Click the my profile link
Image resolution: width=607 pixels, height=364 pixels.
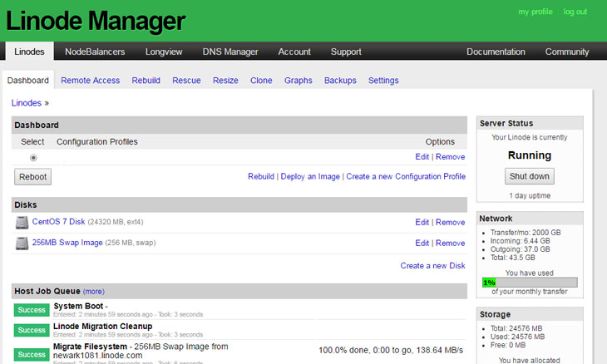pyautogui.click(x=535, y=12)
